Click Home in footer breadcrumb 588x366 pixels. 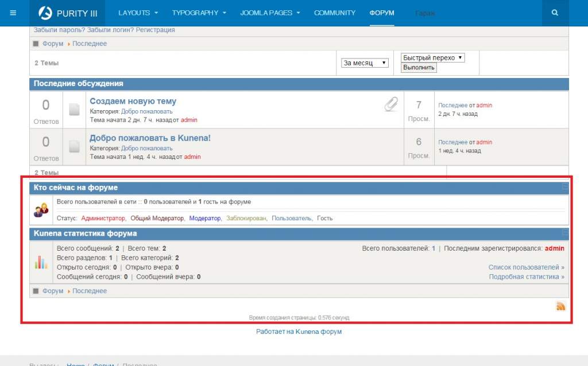point(76,364)
